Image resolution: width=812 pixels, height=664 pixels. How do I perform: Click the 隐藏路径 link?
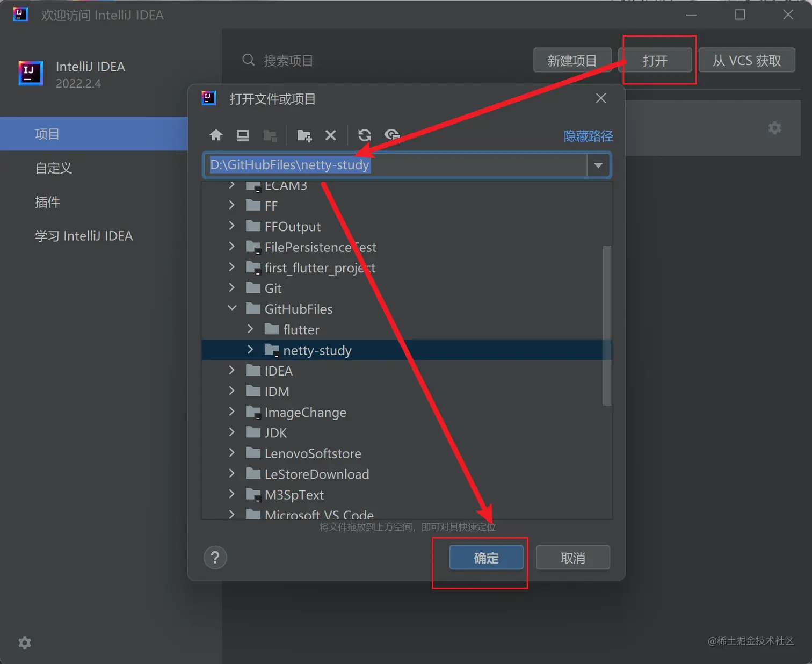[588, 136]
